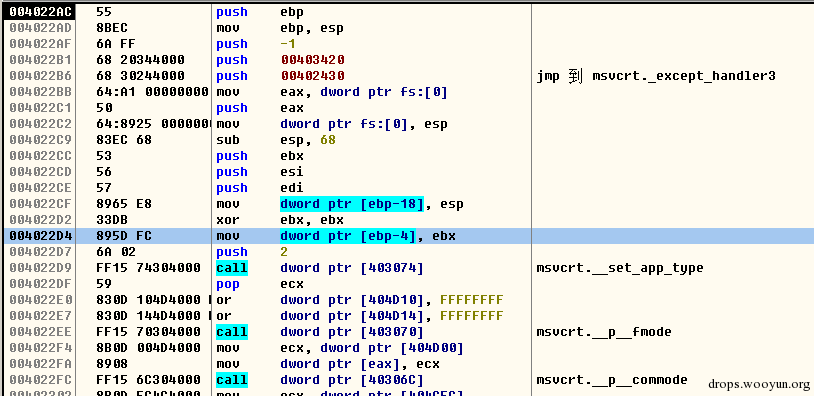Click address 004022C9
Image resolution: width=814 pixels, height=396 pixels.
click(40, 140)
